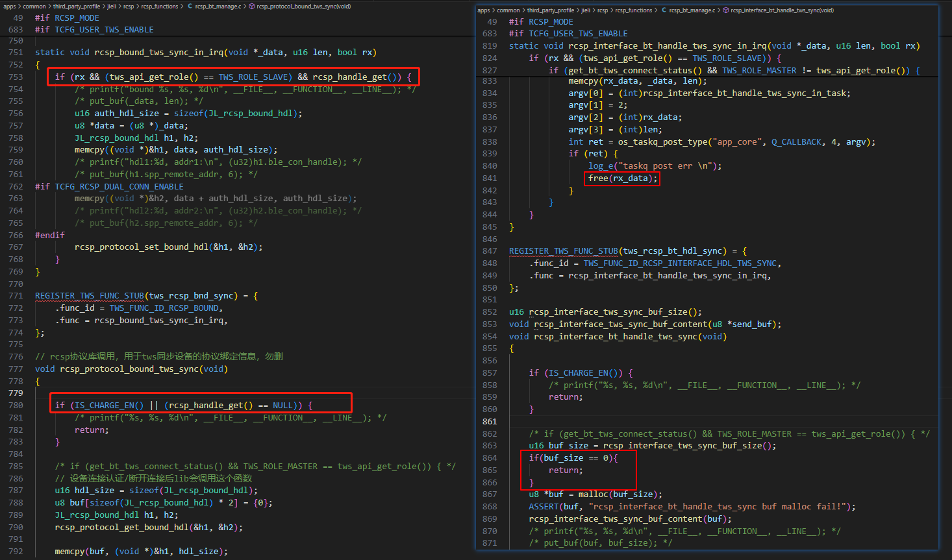Click 'rcsp_protocol_get_bound_hdl(&h1, &h2);' line
This screenshot has width=952, height=560.
pos(149,527)
